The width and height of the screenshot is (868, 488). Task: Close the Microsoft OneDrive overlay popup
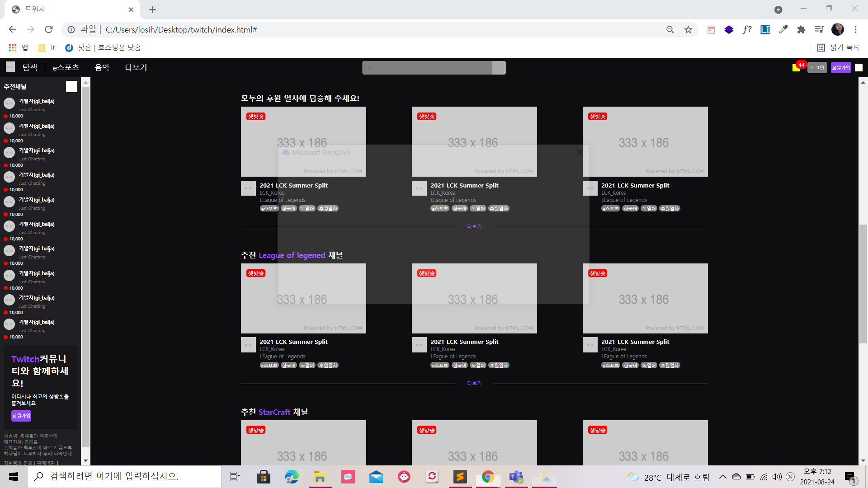coord(580,152)
